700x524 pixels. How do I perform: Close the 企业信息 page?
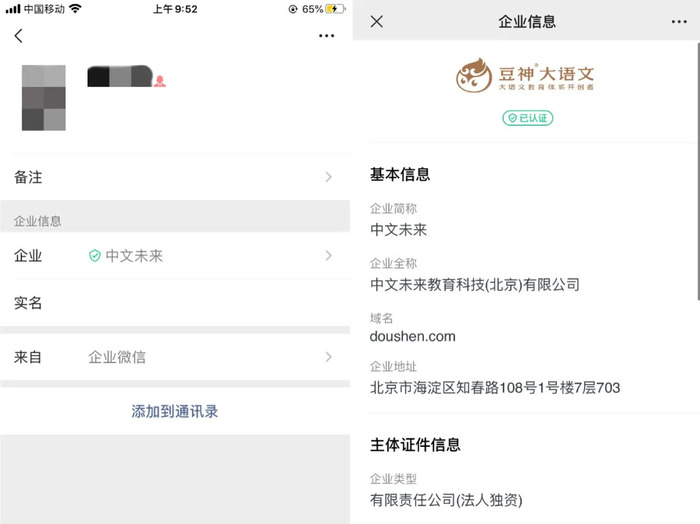point(377,21)
